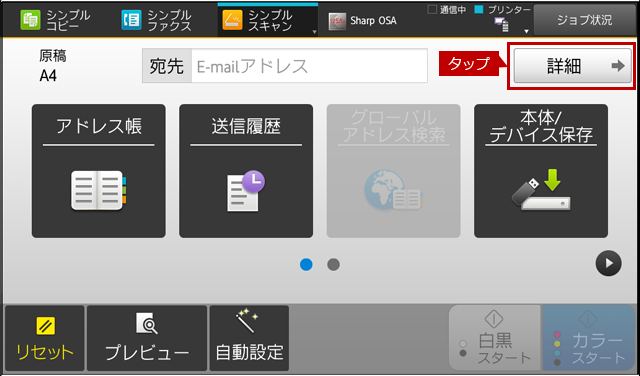The height and width of the screenshot is (376, 640).
Task: Open the Sharp OSA tab
Action: point(362,21)
